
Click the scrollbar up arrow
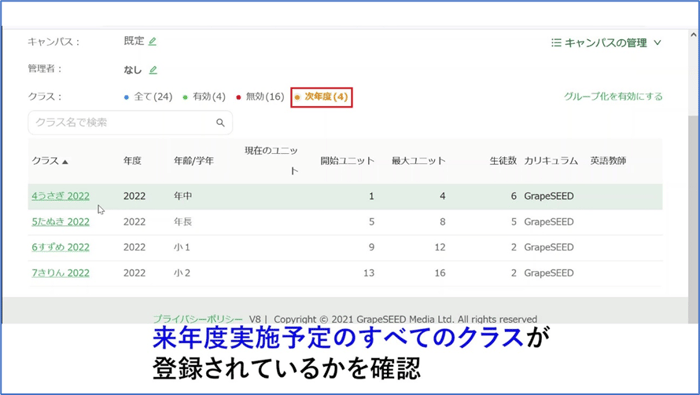coord(693,34)
